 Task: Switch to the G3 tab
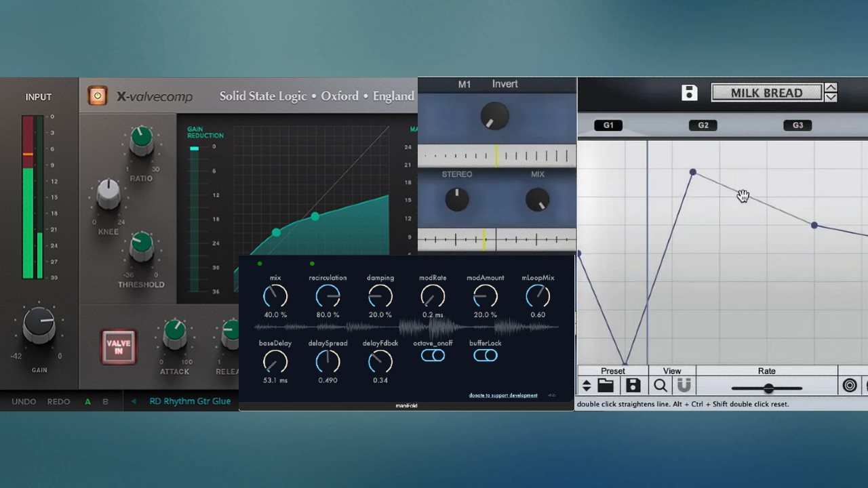coord(797,125)
